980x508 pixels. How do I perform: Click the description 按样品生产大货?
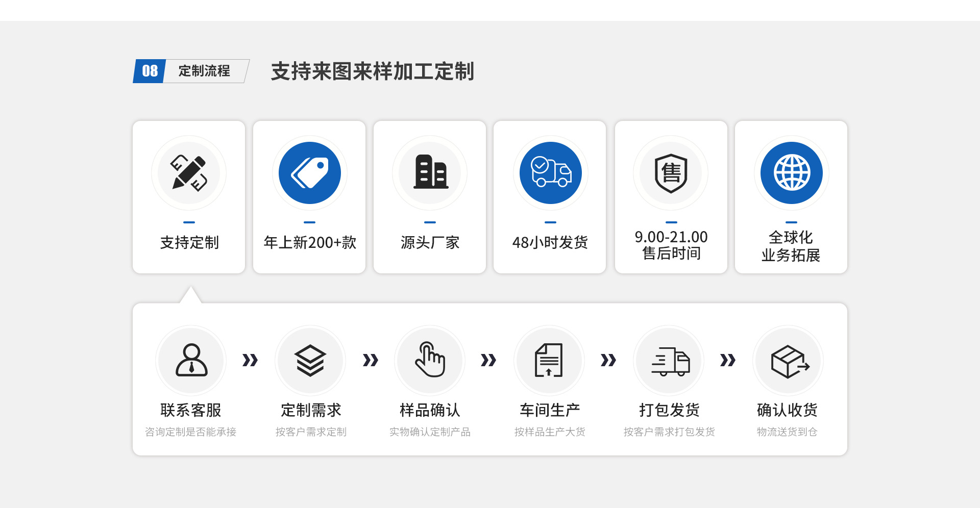tap(550, 432)
